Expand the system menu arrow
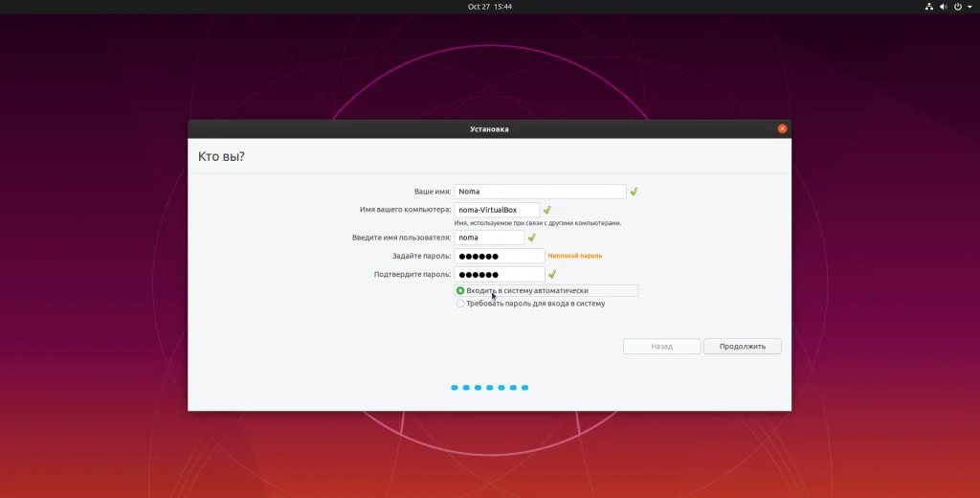 969,7
